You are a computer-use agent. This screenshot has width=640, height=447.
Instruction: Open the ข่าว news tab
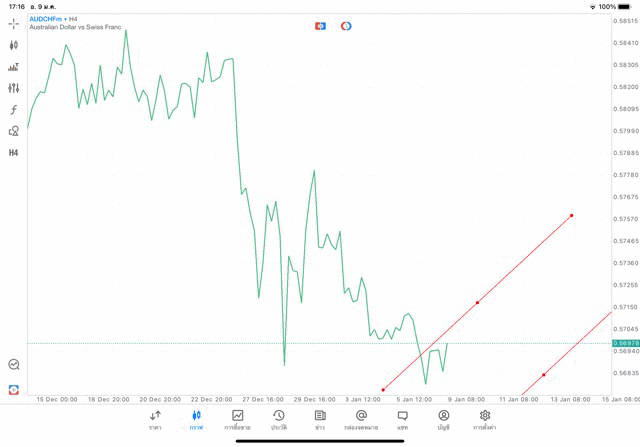point(319,420)
